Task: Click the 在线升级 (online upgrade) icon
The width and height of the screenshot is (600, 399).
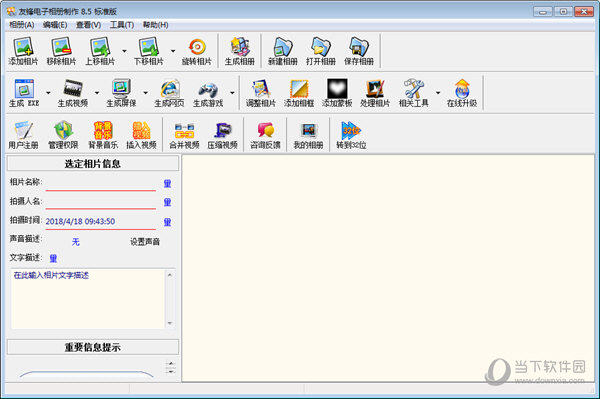Action: point(462,93)
